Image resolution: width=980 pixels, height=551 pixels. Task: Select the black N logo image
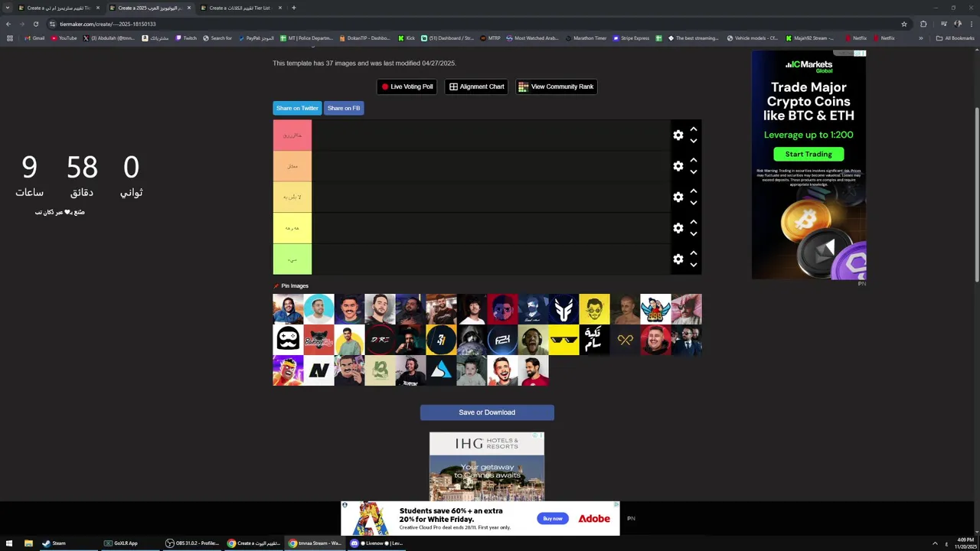click(x=318, y=370)
